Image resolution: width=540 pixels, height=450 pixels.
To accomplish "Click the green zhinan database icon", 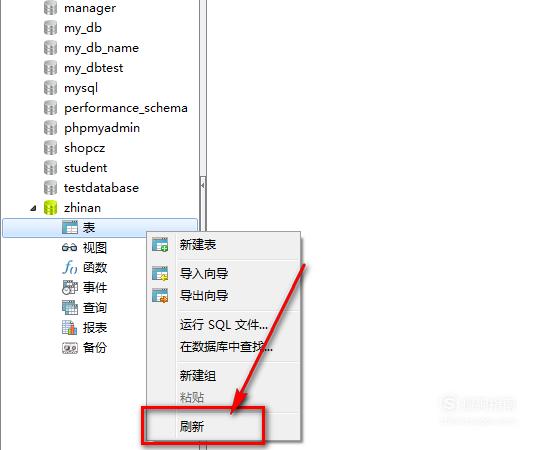I will tap(51, 208).
